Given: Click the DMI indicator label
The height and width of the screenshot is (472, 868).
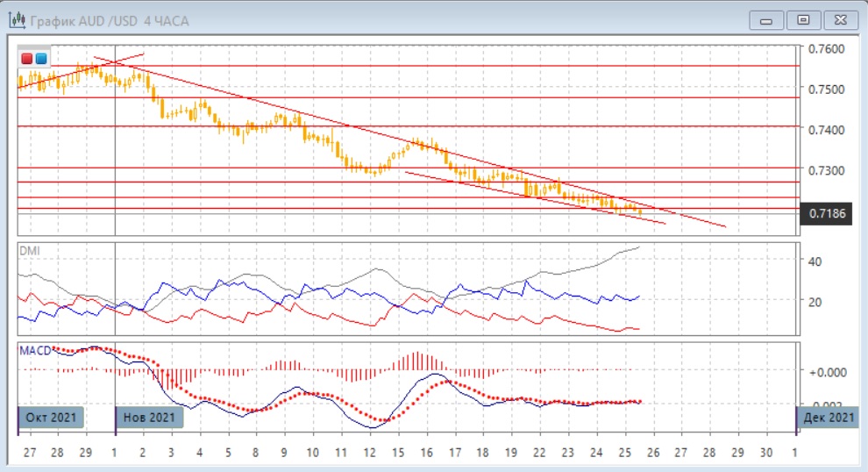Looking at the screenshot, I should [29, 250].
